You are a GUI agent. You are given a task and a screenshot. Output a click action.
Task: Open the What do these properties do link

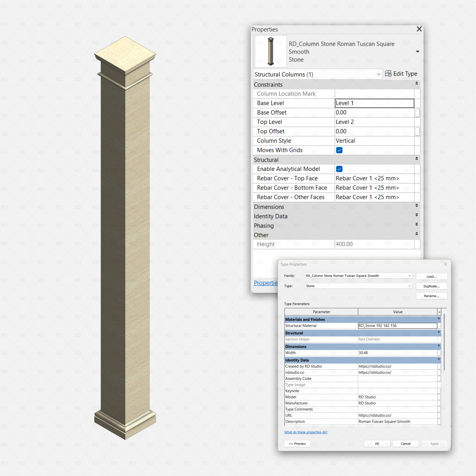306,432
